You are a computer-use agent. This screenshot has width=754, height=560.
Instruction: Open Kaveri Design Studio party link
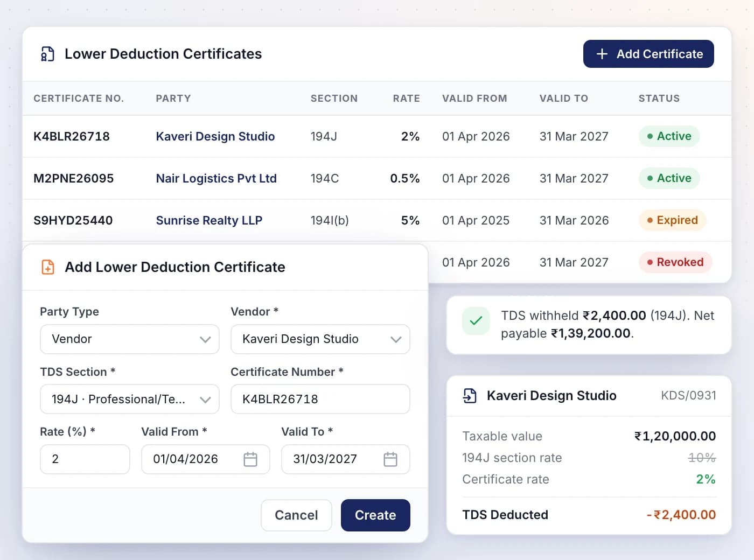pos(215,136)
